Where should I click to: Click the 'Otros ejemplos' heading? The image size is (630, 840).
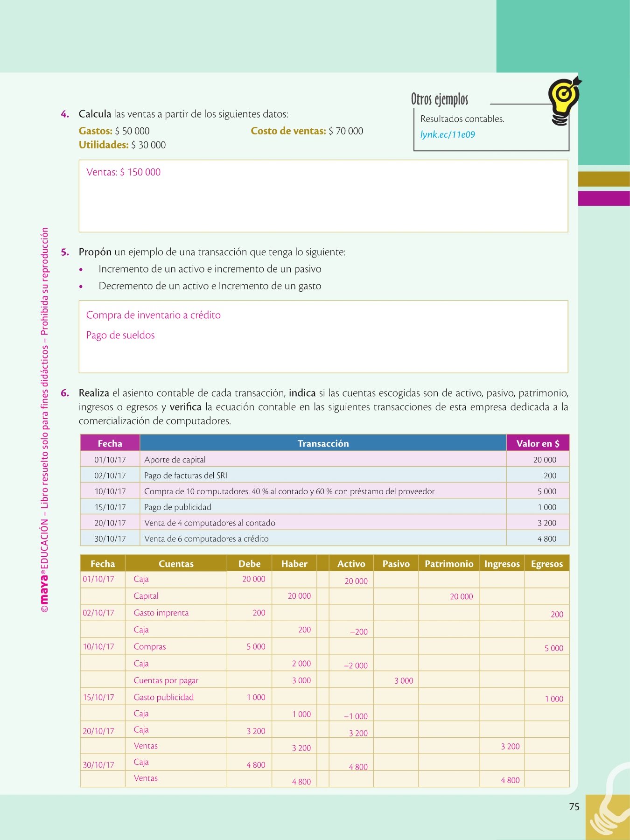[x=439, y=99]
